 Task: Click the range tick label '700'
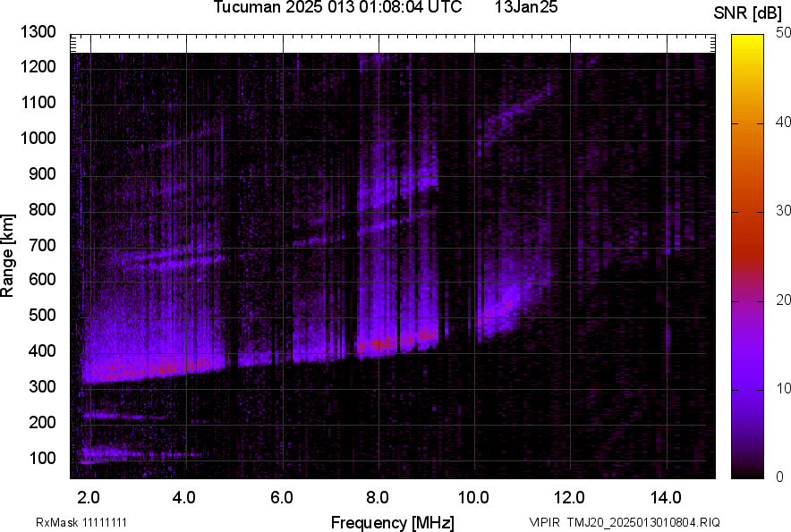coord(42,245)
